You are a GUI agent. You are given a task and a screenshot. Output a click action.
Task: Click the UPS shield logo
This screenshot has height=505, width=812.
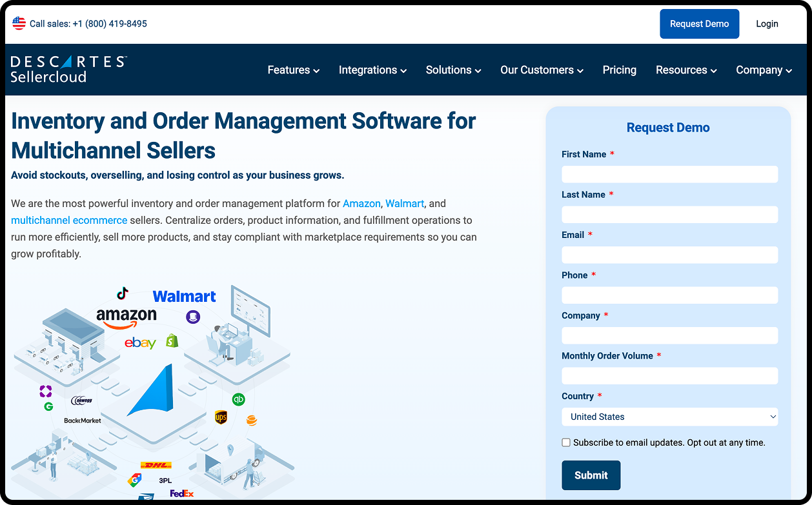(x=221, y=417)
